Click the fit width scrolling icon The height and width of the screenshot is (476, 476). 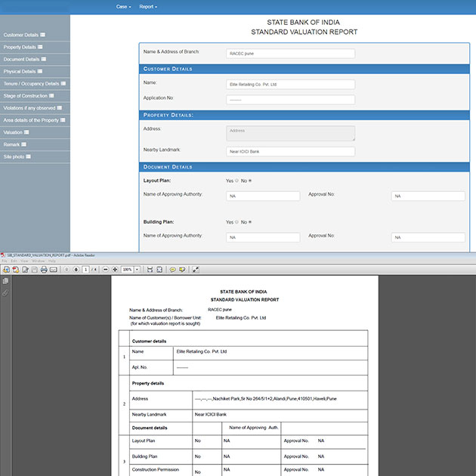coord(150,269)
